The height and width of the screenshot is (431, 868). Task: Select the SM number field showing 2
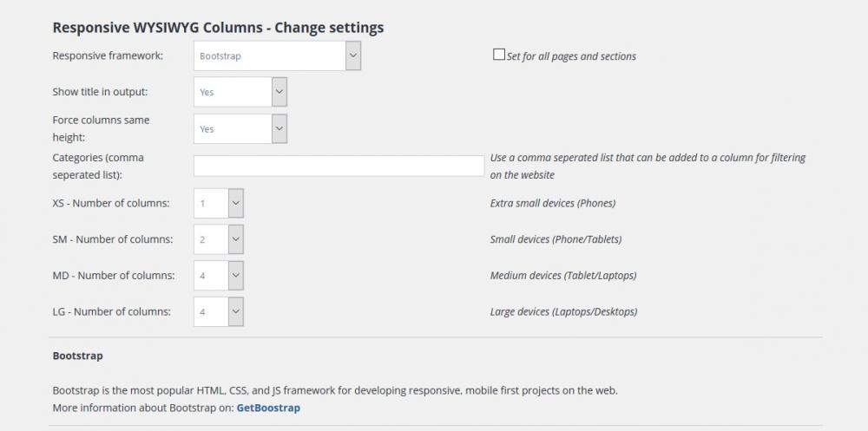click(210, 239)
